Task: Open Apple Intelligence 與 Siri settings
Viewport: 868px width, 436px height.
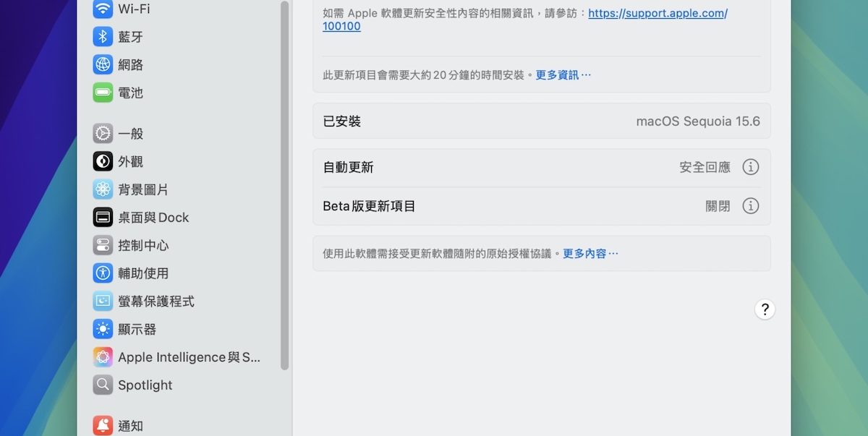Action: [x=189, y=357]
